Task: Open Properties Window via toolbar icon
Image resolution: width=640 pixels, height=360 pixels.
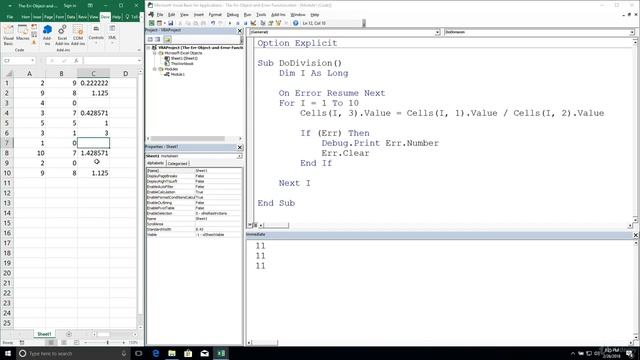Action: (271, 23)
